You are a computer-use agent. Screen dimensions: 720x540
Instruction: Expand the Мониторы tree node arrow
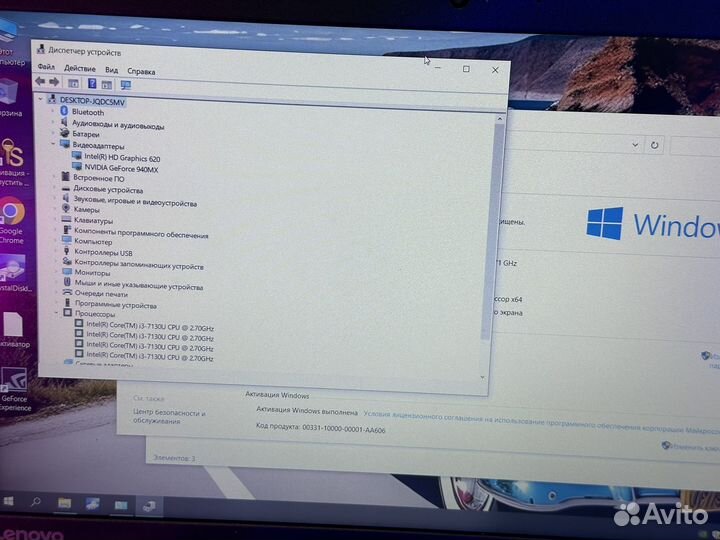click(x=56, y=271)
